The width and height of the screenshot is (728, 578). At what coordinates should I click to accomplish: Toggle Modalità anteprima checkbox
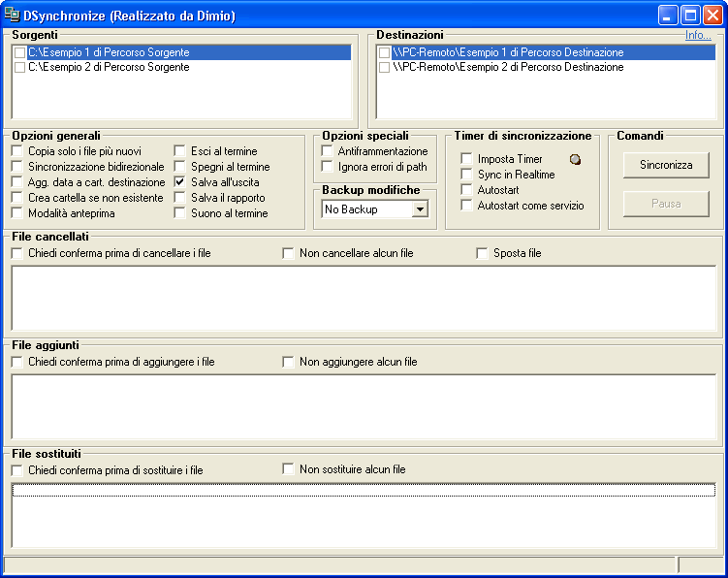(17, 213)
